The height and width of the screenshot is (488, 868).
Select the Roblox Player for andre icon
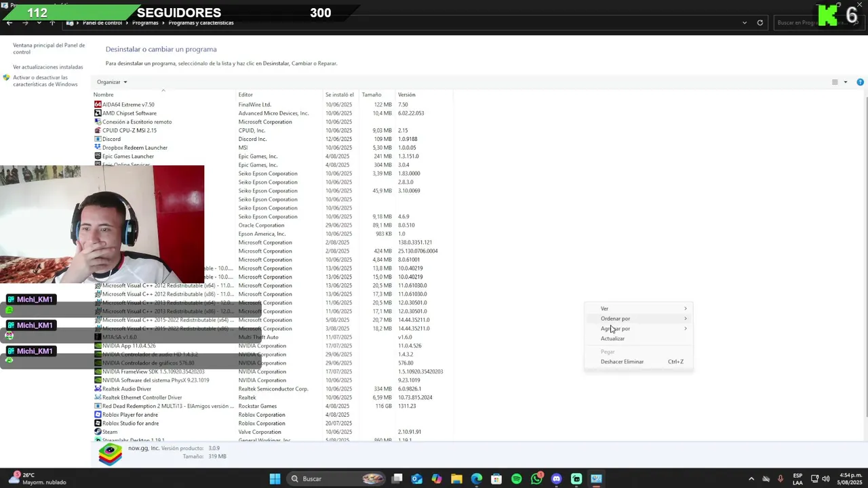98,415
